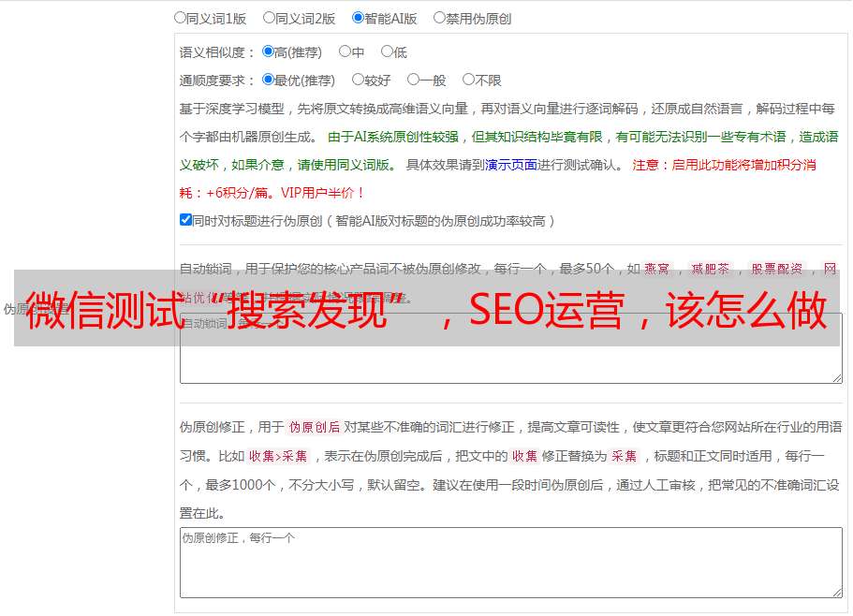Select the 同义词1版 radio option
The width and height of the screenshot is (853, 616).
[180, 18]
